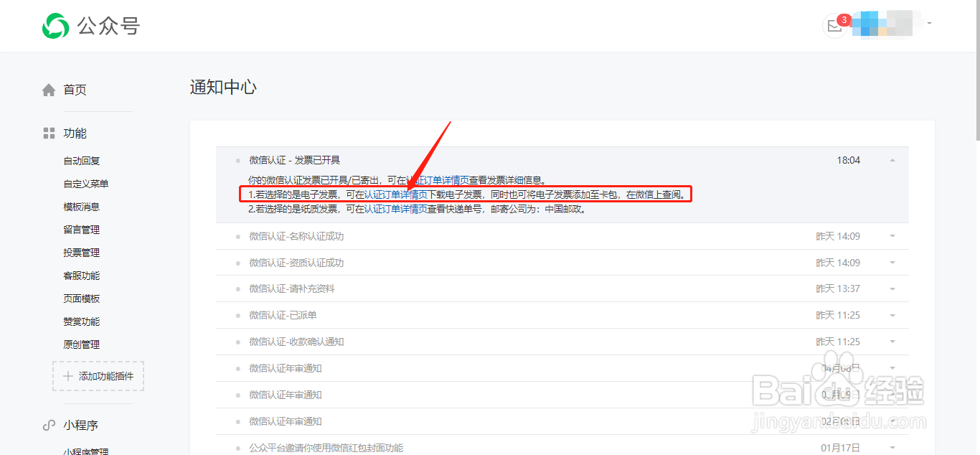Open 自动回复 in the sidebar

[x=82, y=161]
